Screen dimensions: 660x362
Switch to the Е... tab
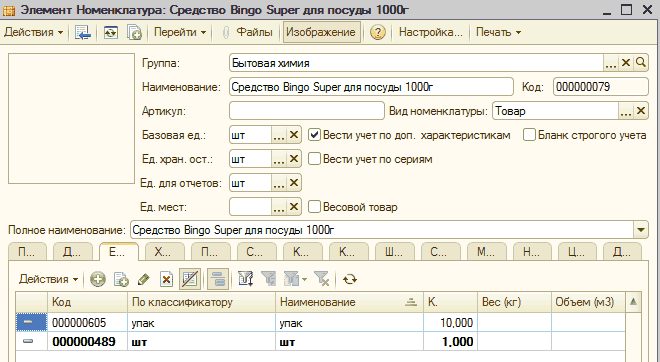pyautogui.click(x=118, y=252)
